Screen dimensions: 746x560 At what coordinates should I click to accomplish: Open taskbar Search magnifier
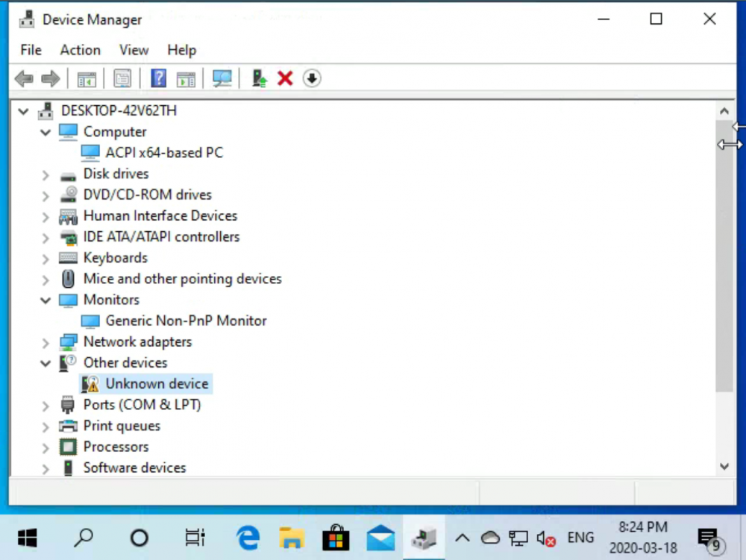pos(84,538)
